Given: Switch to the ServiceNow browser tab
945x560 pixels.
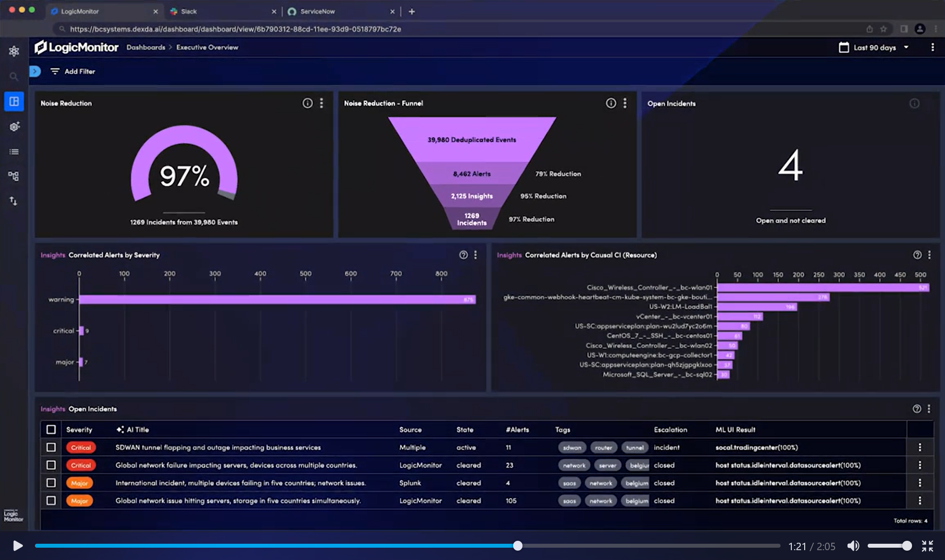Looking at the screenshot, I should 317,11.
